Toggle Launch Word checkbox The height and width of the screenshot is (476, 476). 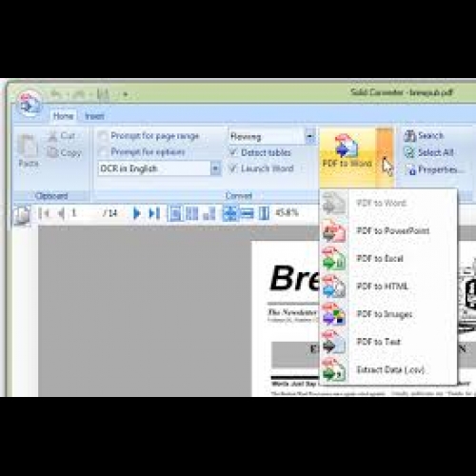click(233, 169)
